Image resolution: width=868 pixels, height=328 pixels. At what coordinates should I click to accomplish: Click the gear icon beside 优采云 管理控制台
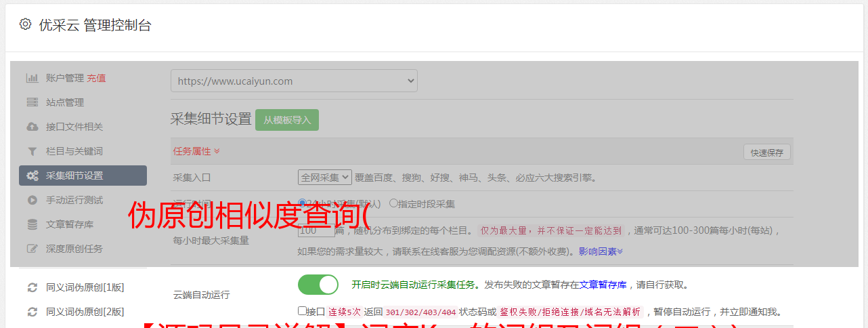click(x=25, y=24)
